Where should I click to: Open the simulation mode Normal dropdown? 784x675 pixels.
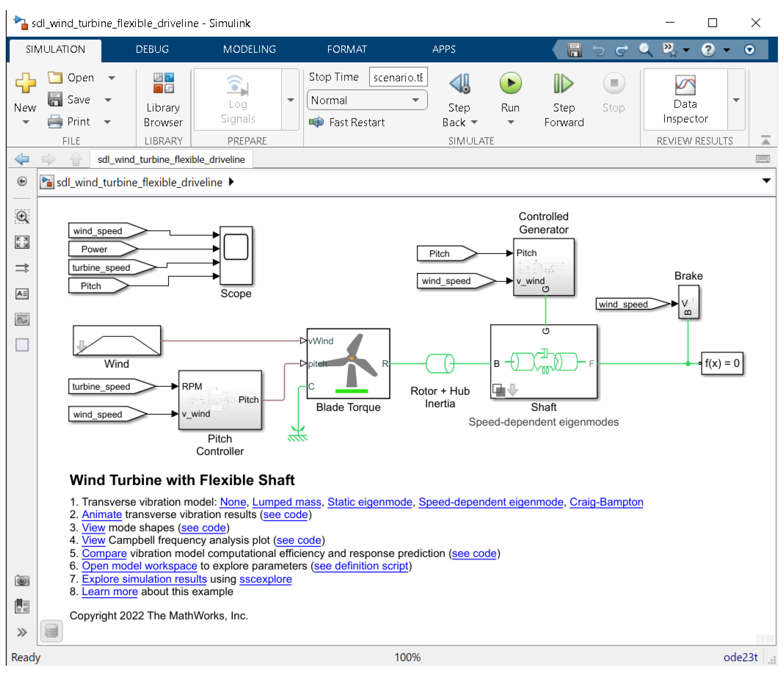(367, 100)
